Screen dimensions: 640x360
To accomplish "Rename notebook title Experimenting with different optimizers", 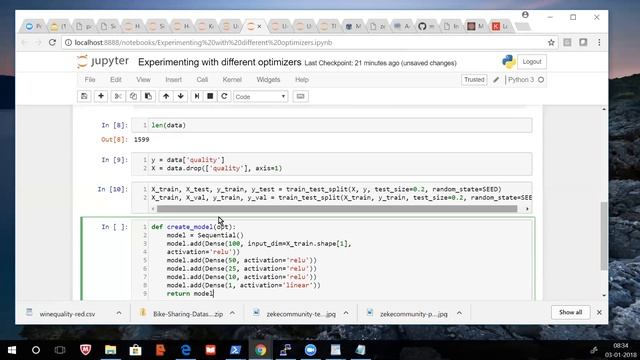I will (x=220, y=62).
